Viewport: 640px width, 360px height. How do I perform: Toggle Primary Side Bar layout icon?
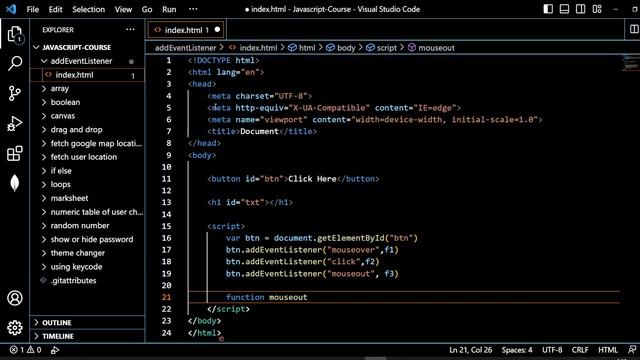548,9
